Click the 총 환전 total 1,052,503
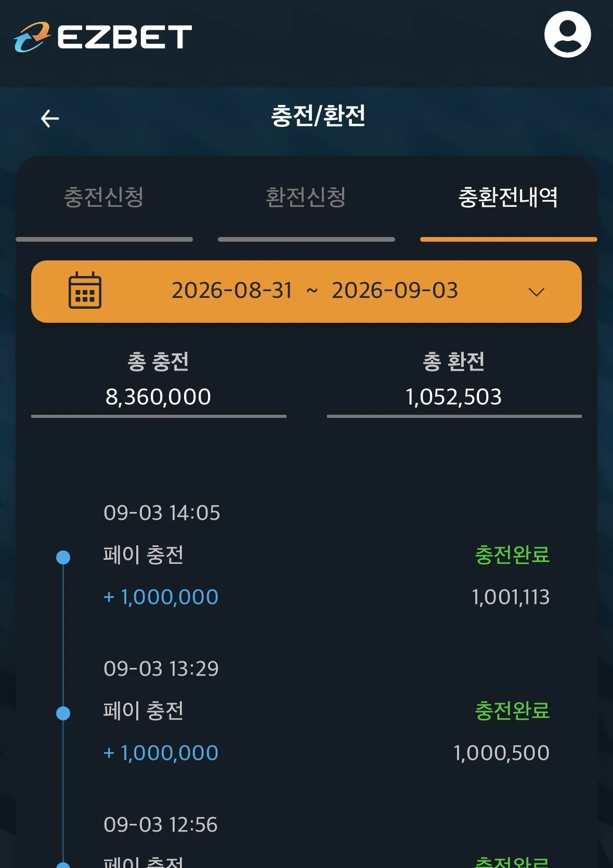Image resolution: width=613 pixels, height=868 pixels. 453,397
